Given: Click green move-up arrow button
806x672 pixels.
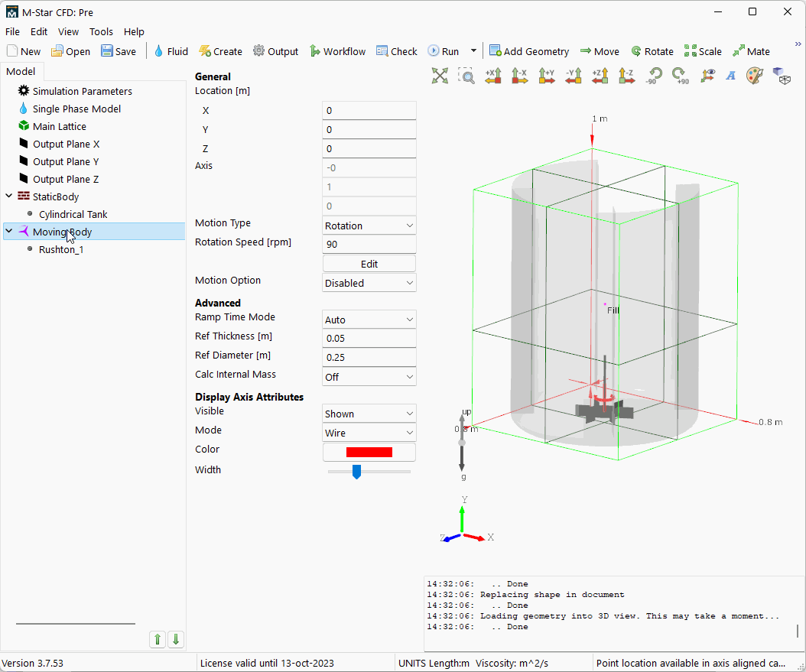Looking at the screenshot, I should pyautogui.click(x=158, y=639).
